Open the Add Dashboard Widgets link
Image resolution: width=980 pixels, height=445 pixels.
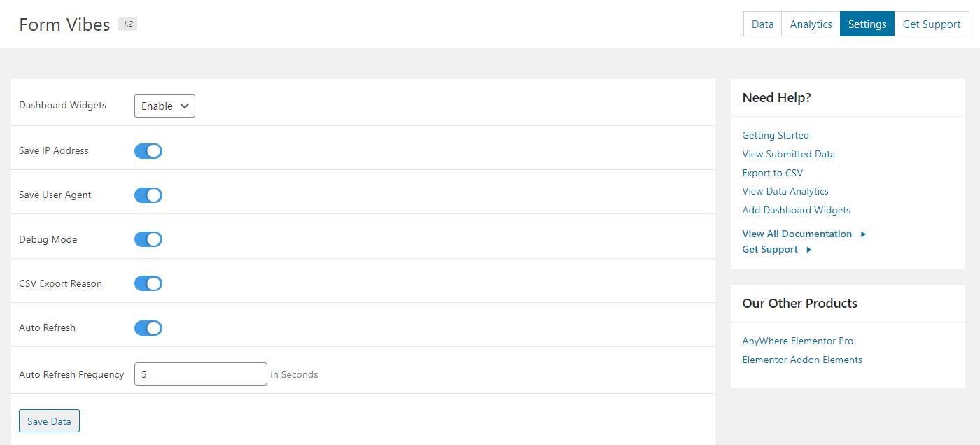(x=796, y=210)
